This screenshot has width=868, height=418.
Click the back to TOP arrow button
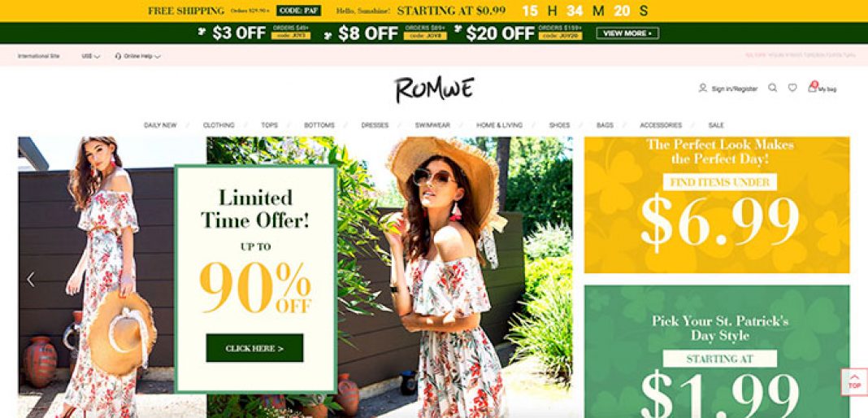click(854, 382)
